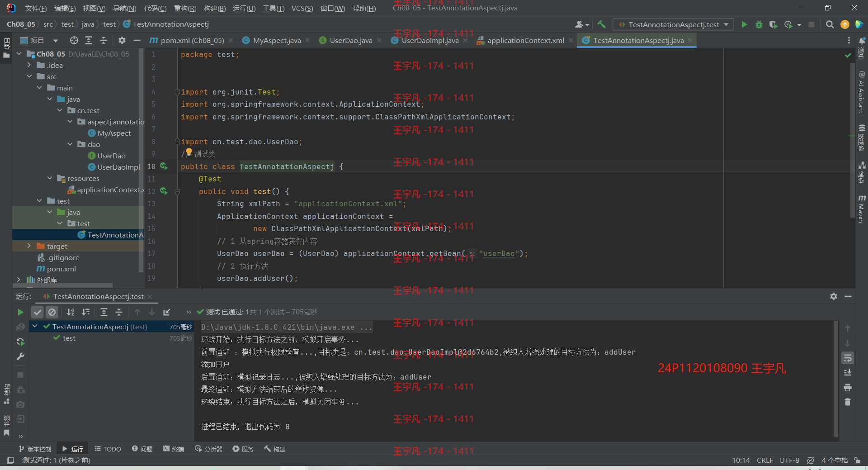Close the UserDao.java tab
The width and height of the screenshot is (868, 470).
point(379,40)
